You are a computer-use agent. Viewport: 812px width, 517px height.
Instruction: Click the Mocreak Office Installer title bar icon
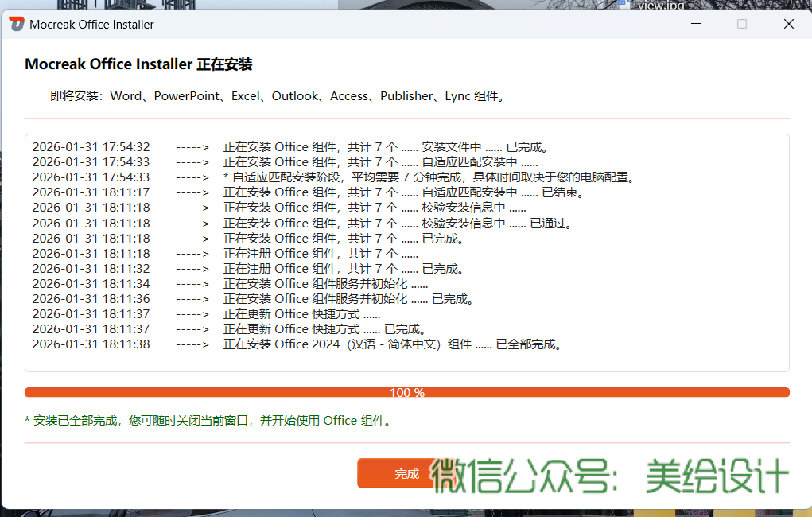coord(17,24)
